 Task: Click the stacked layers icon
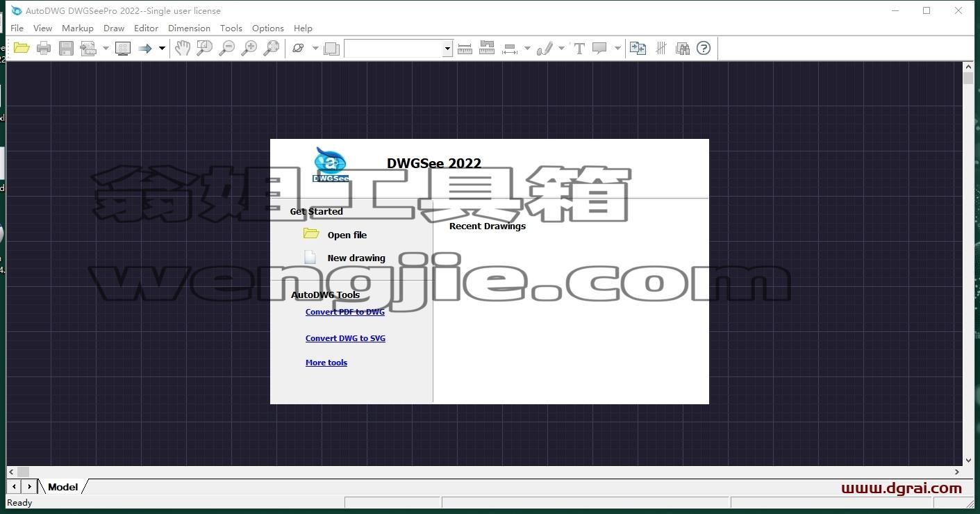click(331, 49)
